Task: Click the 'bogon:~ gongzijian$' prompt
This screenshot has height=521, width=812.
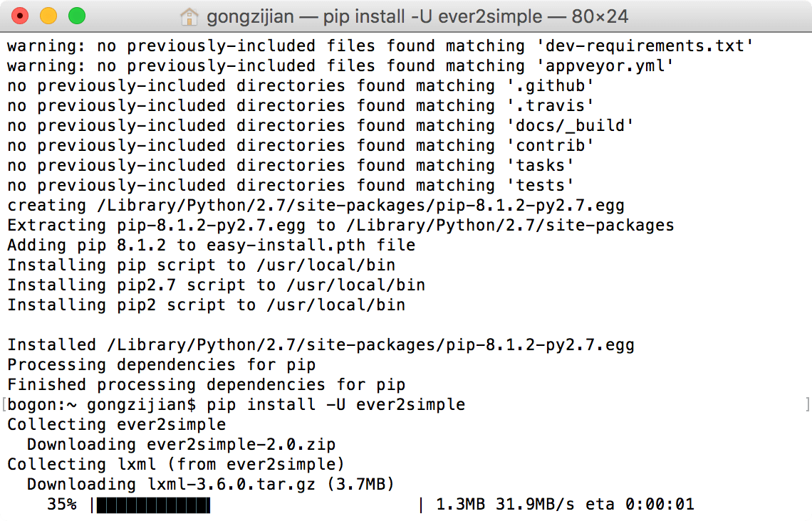Action: 101,404
